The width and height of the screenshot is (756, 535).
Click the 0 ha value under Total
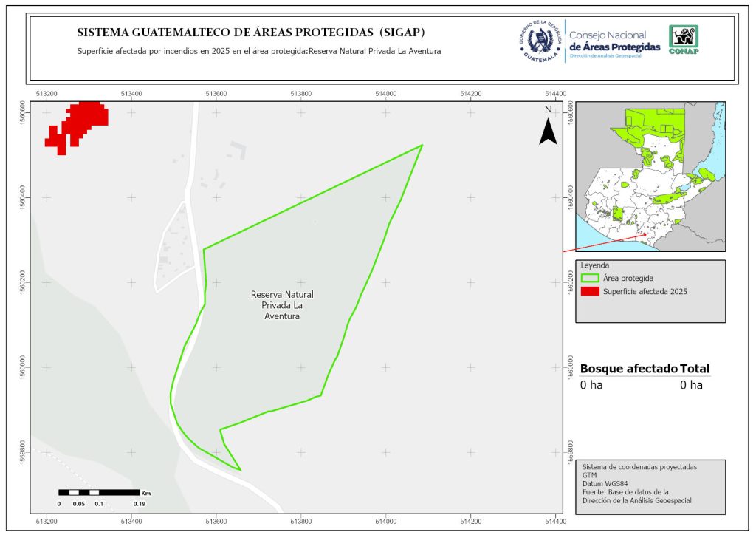[x=691, y=385]
